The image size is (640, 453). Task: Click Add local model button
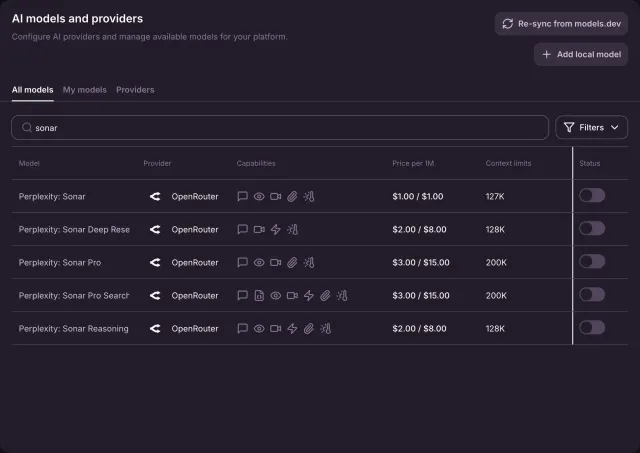click(x=581, y=54)
